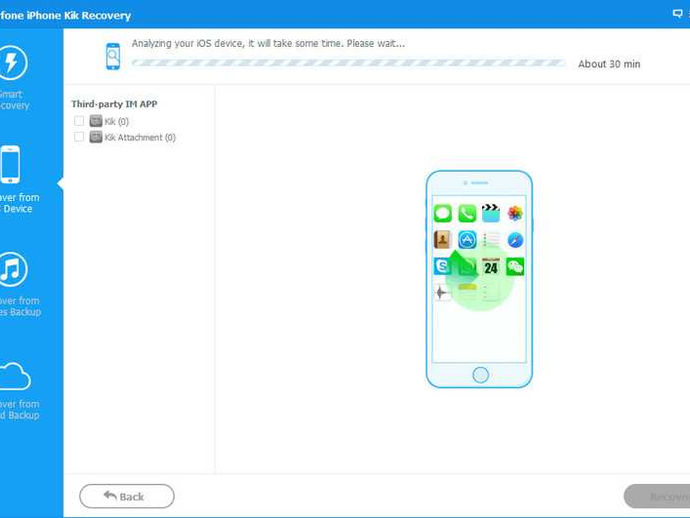Viewport: 690px width, 518px height.
Task: Click the WeChat icon on illustration
Action: (x=515, y=266)
